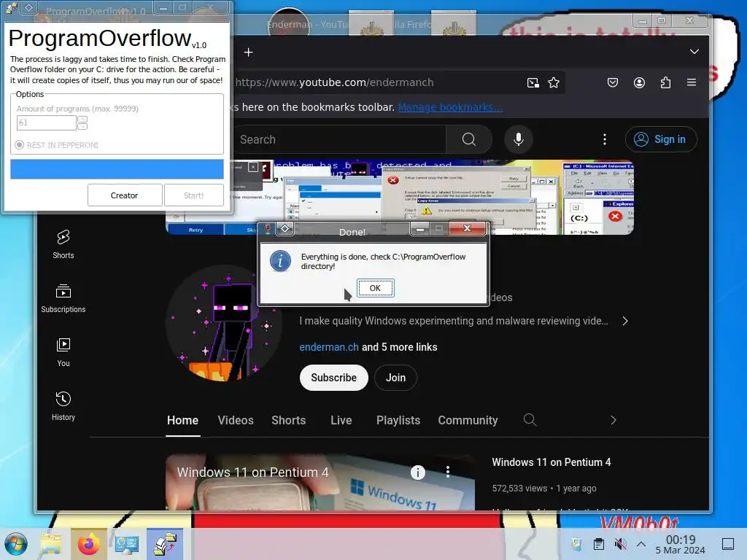747x560 pixels.
Task: Open the Firefox extensions puzzle icon
Action: (x=665, y=83)
